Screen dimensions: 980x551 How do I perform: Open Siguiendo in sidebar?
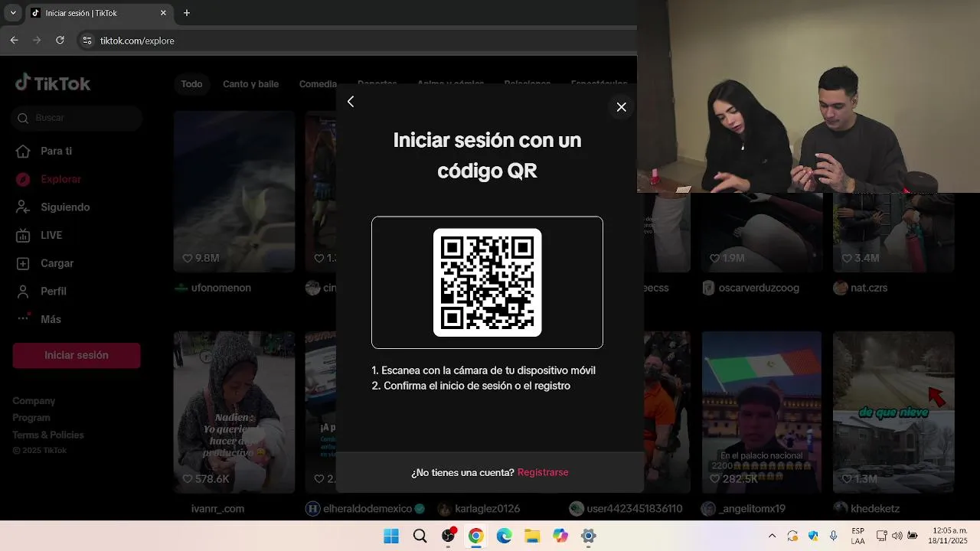point(54,207)
